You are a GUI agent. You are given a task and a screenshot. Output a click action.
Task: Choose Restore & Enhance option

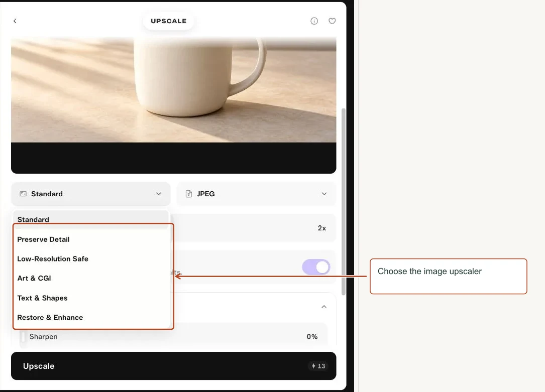coord(92,317)
